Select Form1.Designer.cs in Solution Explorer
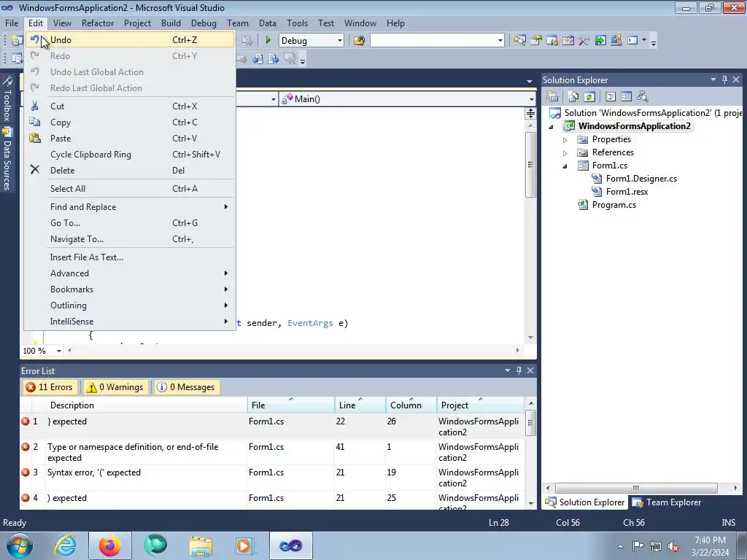747x560 pixels. coord(640,179)
